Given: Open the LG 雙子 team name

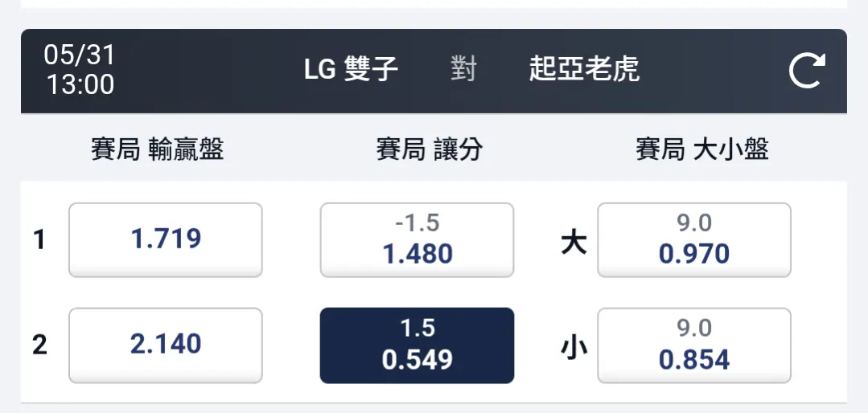Looking at the screenshot, I should click(x=351, y=70).
